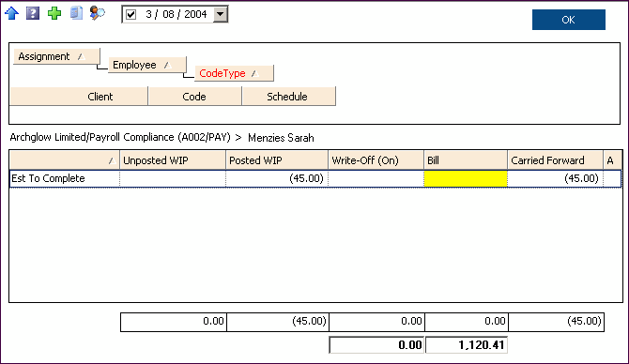Click the 2004 year in date field
This screenshot has height=364, width=629.
coord(195,14)
